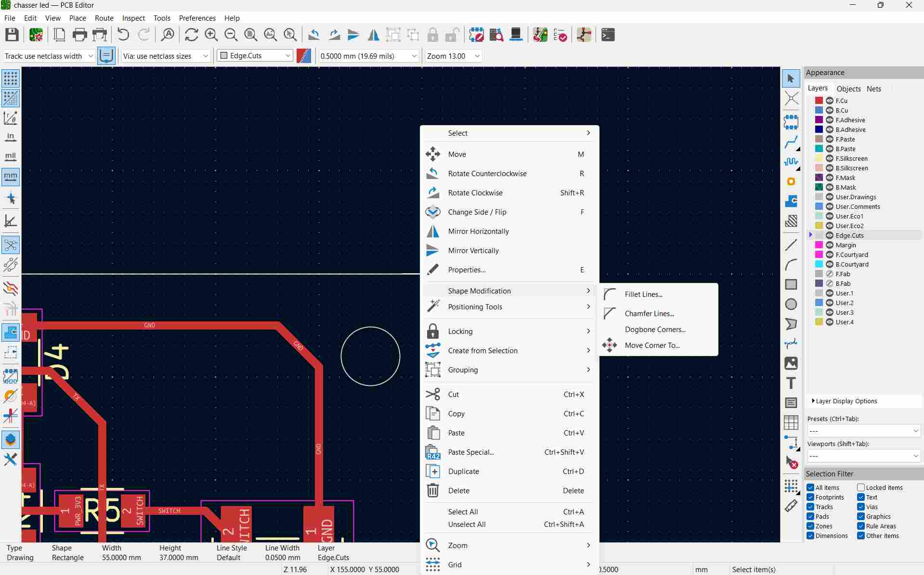Uncheck Vias in Selection Filter
924x575 pixels.
click(861, 507)
